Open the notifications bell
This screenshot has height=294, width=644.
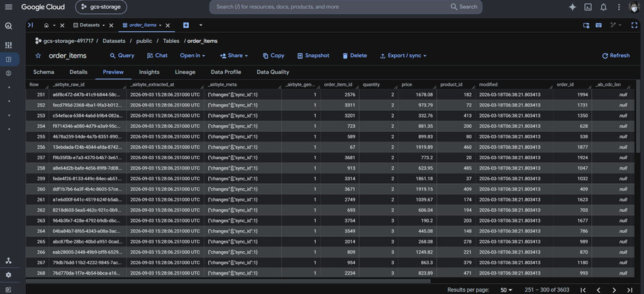coord(603,7)
